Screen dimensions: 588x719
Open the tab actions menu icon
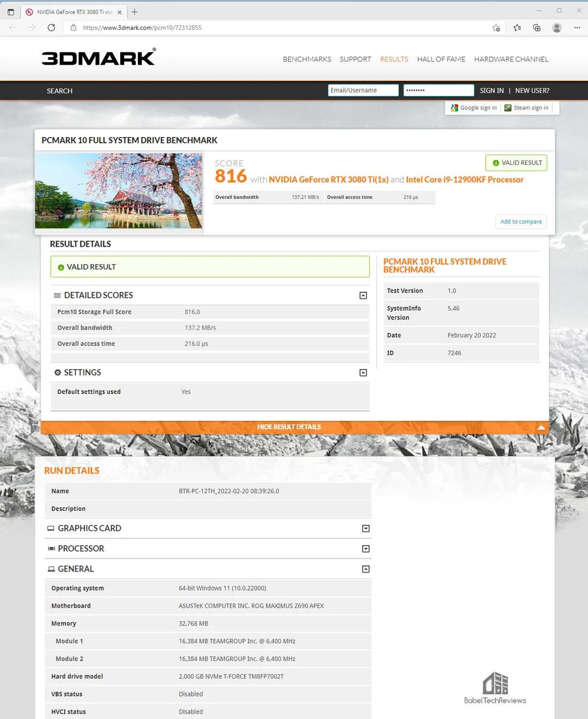click(11, 12)
